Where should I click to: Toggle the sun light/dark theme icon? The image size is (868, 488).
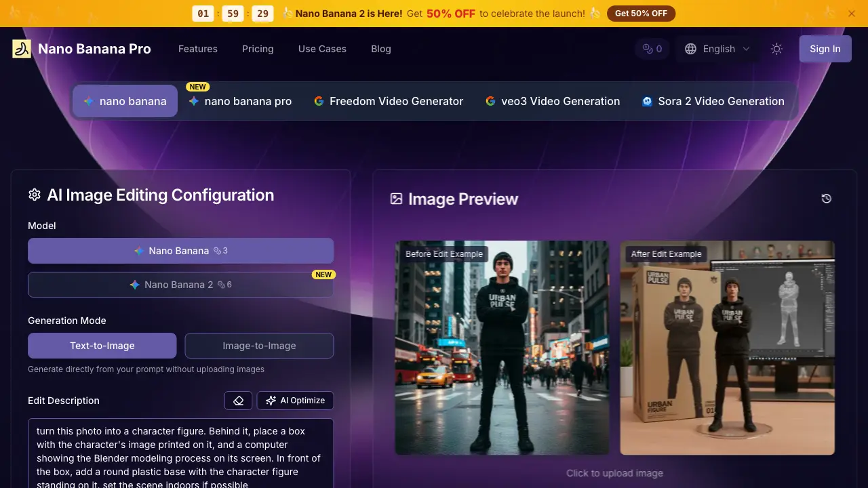pos(777,49)
